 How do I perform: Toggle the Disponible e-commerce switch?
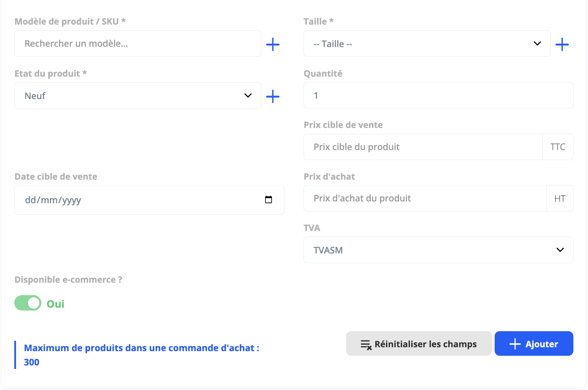pyautogui.click(x=28, y=303)
